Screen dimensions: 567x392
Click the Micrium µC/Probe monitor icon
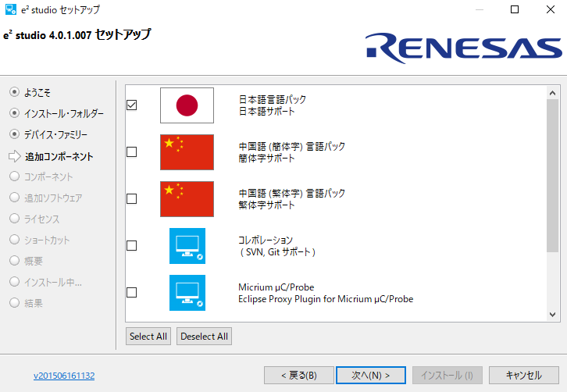tap(187, 293)
